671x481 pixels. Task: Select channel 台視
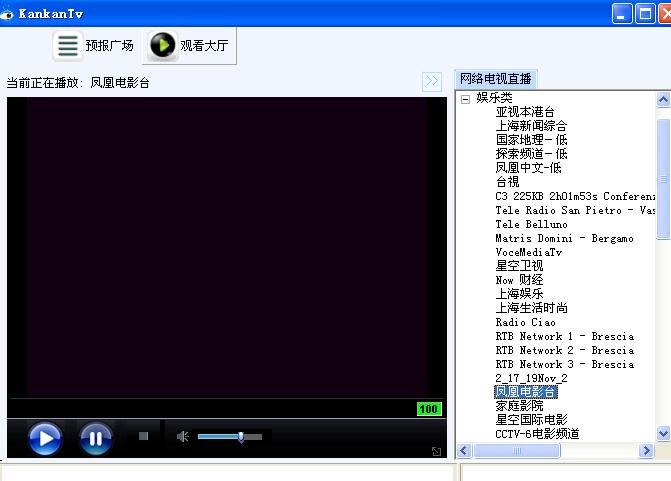[x=508, y=182]
